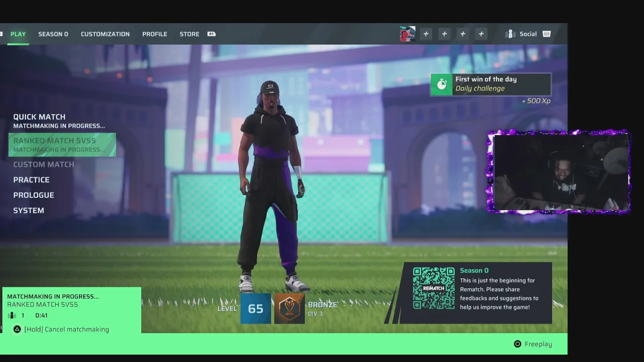Select QUICK MATCH mode

point(59,121)
